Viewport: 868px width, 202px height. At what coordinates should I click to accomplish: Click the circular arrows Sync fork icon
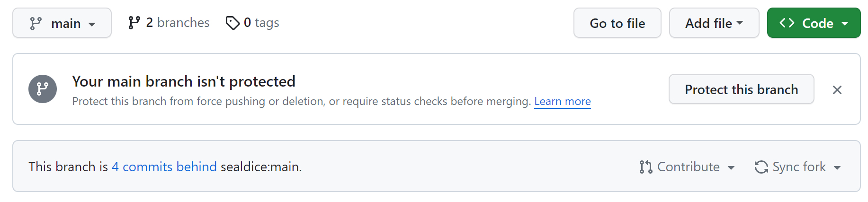761,167
